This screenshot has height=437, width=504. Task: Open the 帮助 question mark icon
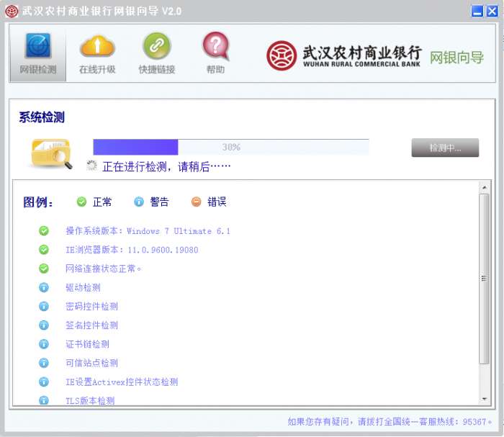(216, 45)
